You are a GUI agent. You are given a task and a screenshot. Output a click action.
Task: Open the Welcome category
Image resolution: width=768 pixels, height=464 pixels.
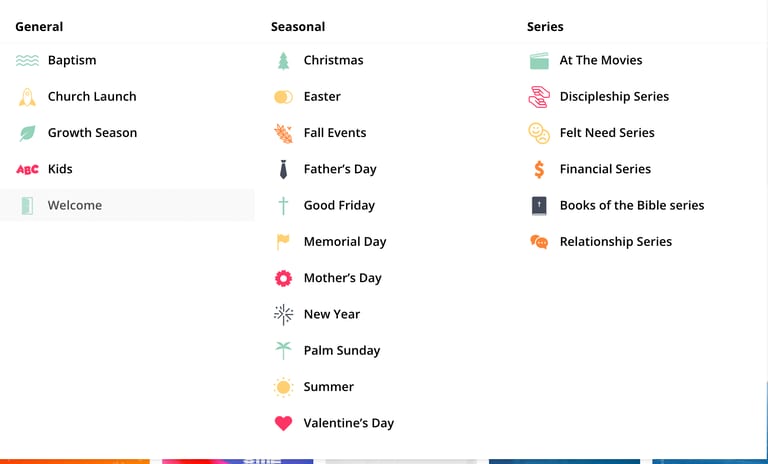point(127,205)
